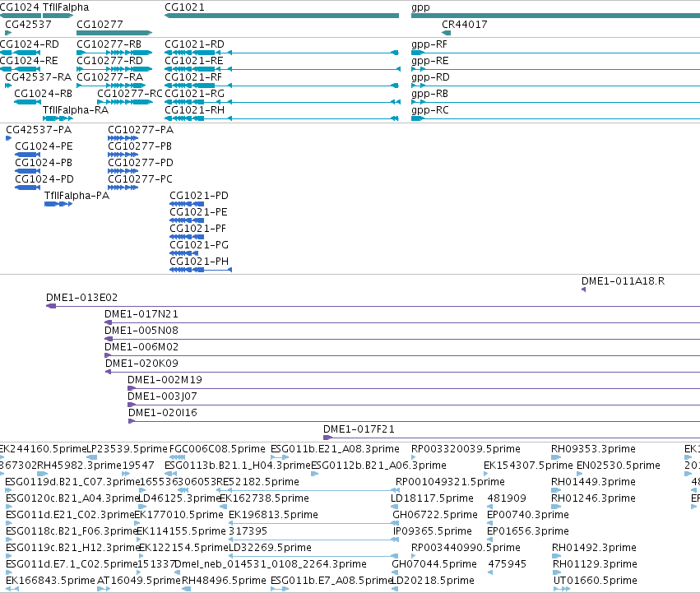Image resolution: width=700 pixels, height=593 pixels.
Task: Select the CG1021-PF protein glyph
Action: coord(187,237)
